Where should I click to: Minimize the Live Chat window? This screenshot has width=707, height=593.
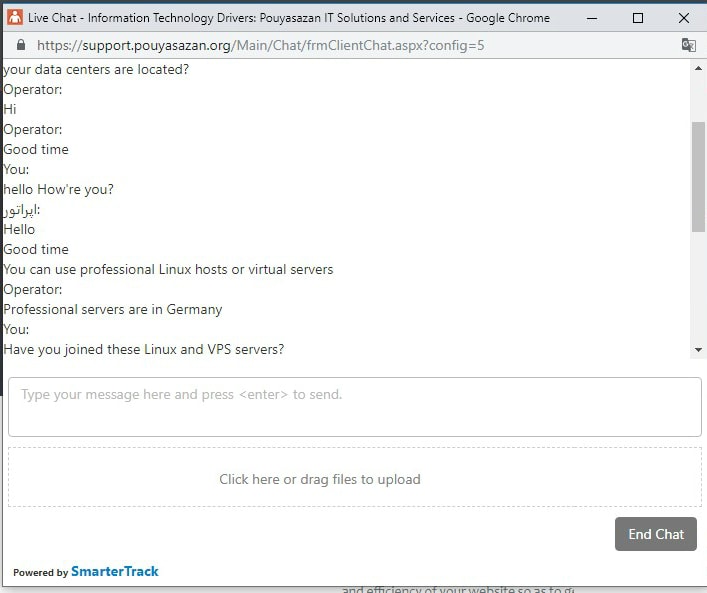pos(592,18)
